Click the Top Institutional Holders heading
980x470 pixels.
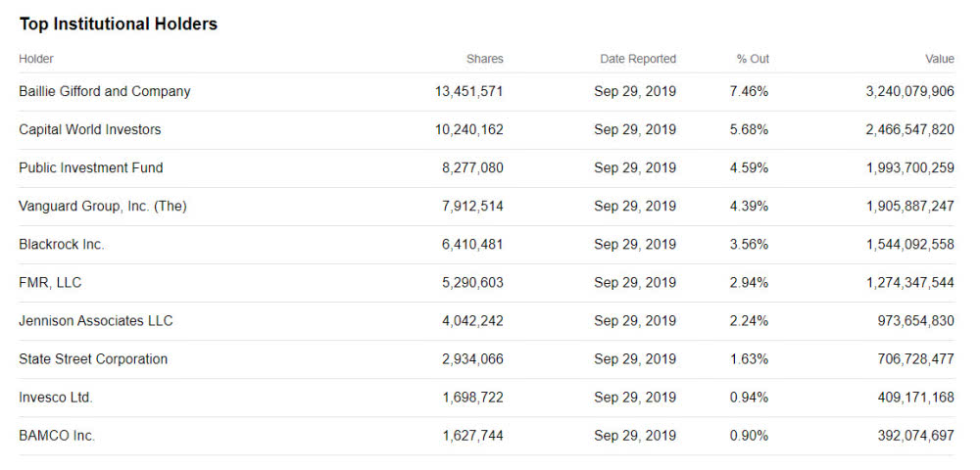tap(119, 23)
